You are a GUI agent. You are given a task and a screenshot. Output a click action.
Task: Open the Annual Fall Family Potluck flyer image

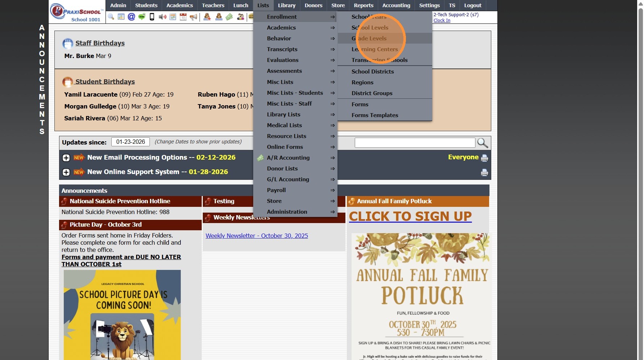pos(420,297)
